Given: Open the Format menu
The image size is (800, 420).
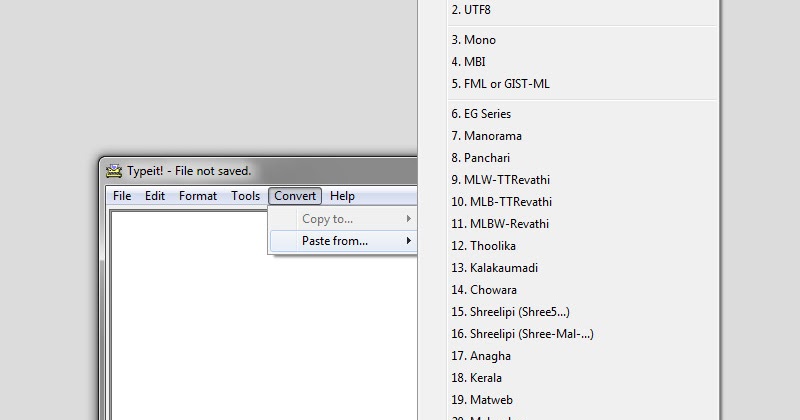Looking at the screenshot, I should point(197,196).
